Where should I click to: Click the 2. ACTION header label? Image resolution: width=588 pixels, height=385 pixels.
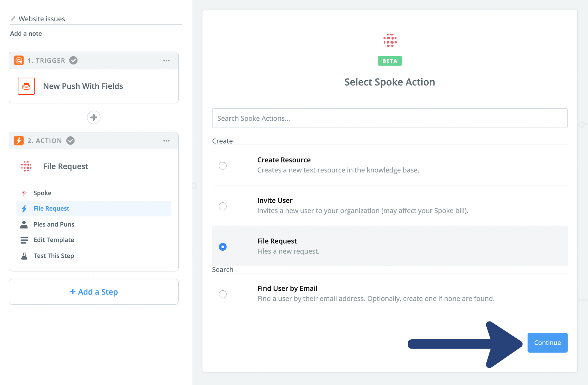click(45, 141)
